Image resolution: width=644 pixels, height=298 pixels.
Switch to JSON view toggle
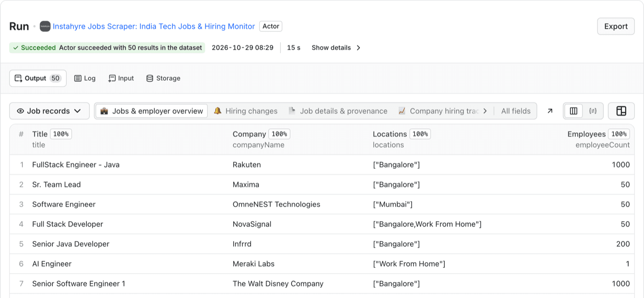(x=593, y=111)
